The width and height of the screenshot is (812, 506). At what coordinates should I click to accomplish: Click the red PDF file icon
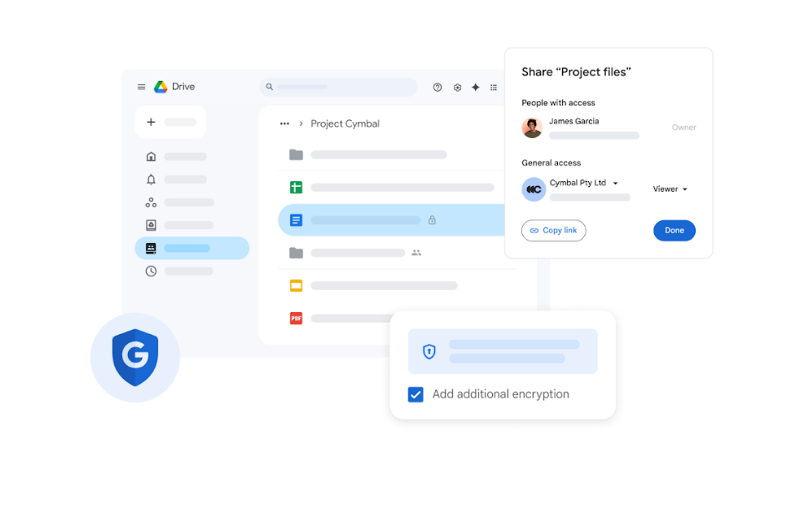pyautogui.click(x=296, y=318)
